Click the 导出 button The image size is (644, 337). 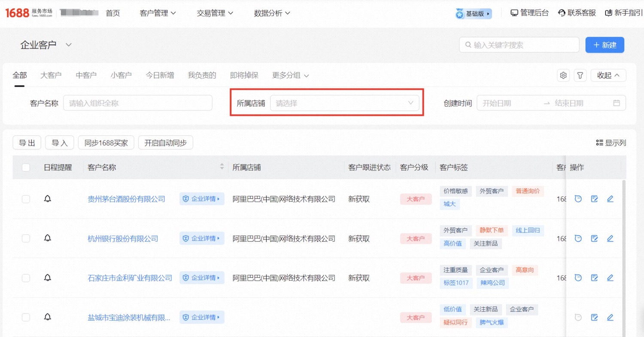27,143
